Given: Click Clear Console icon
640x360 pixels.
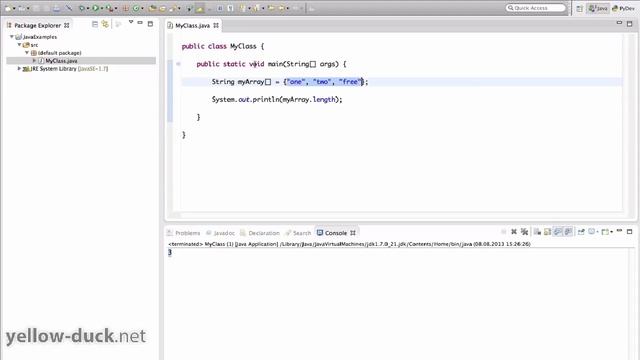Looking at the screenshot, I should tap(537, 232).
